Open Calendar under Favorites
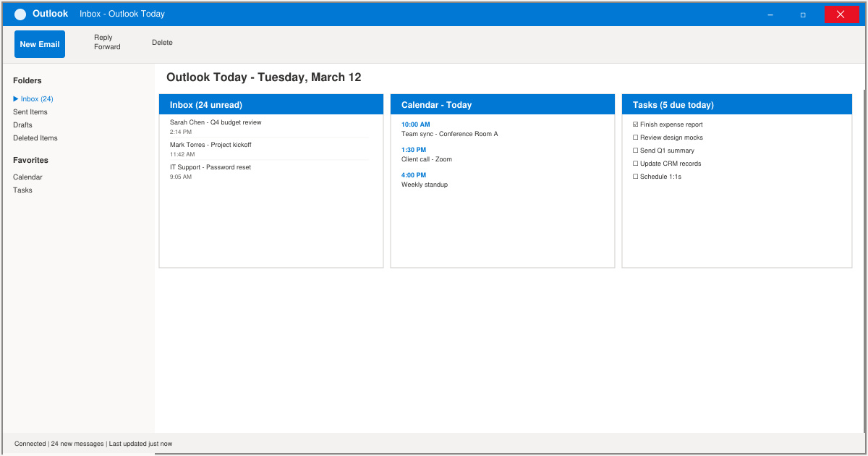 27,177
